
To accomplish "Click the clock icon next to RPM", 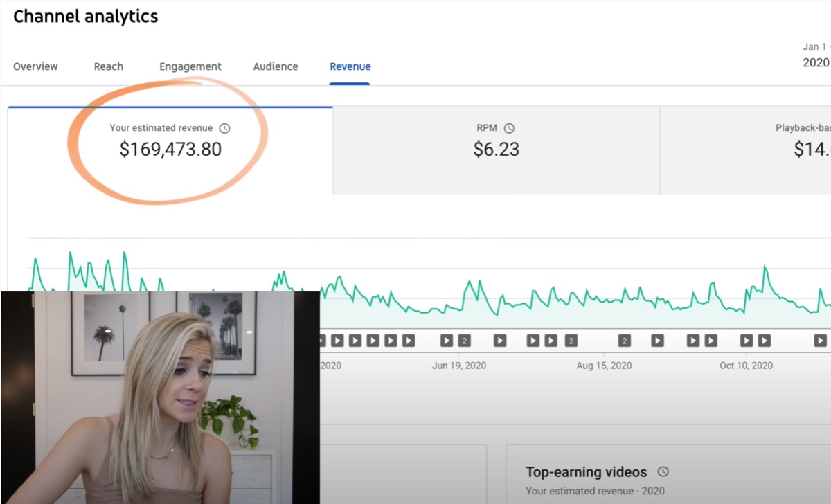I will point(509,128).
